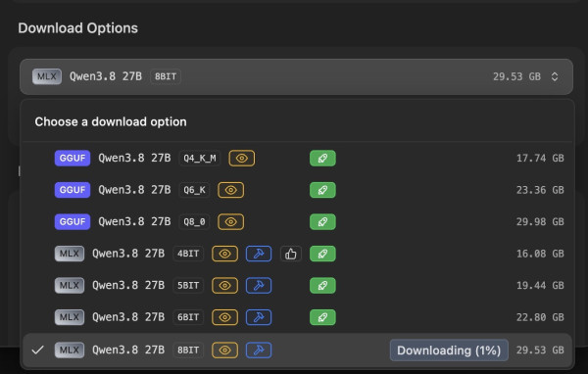Screen dimensions: 588x374
Task: Click vision eye icon on MLX 8BIT row
Action: pyautogui.click(x=224, y=351)
